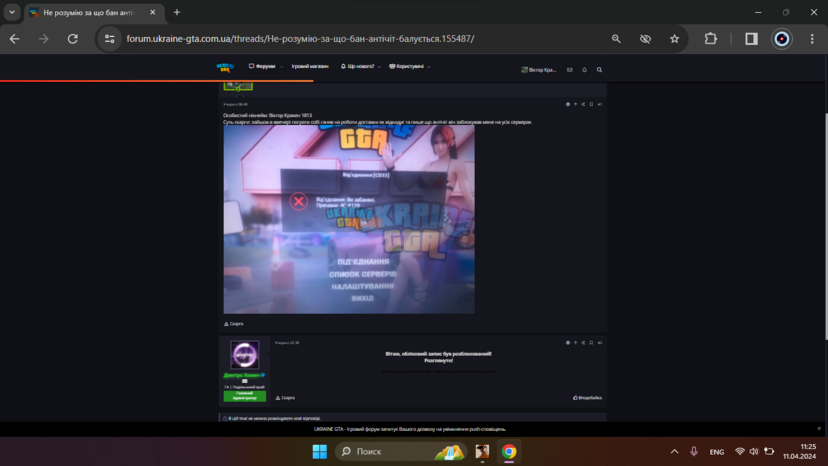The width and height of the screenshot is (828, 466).
Task: Open the Що нового? menu item
Action: (x=357, y=67)
